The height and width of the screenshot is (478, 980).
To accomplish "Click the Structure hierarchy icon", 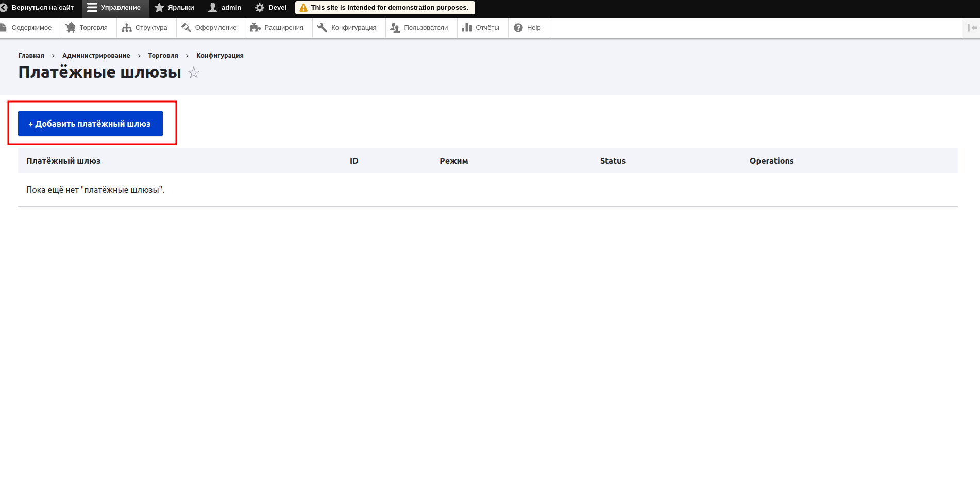I will tap(127, 28).
